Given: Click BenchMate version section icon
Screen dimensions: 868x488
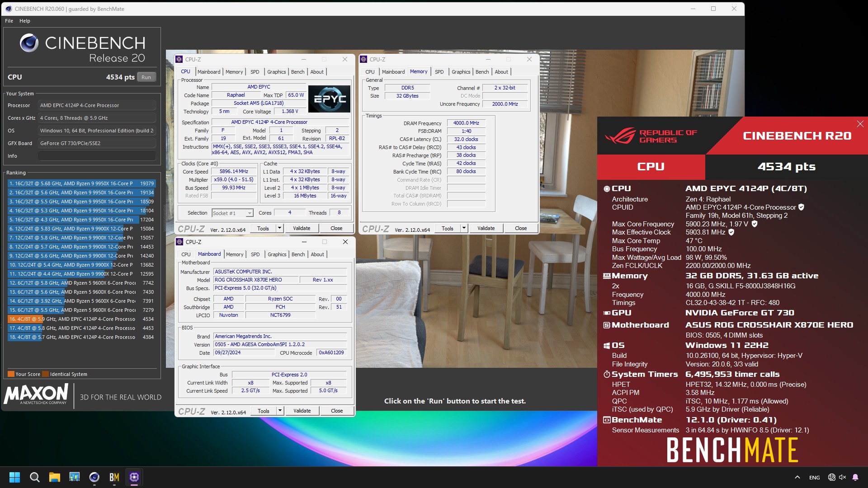Looking at the screenshot, I should (607, 420).
